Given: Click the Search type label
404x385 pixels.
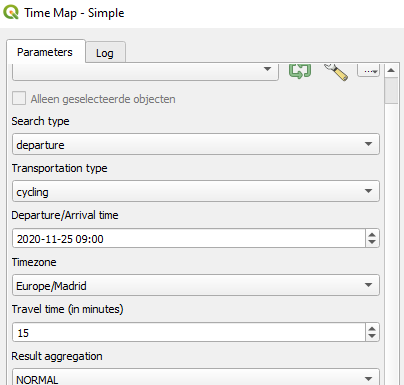Looking at the screenshot, I should click(40, 121).
